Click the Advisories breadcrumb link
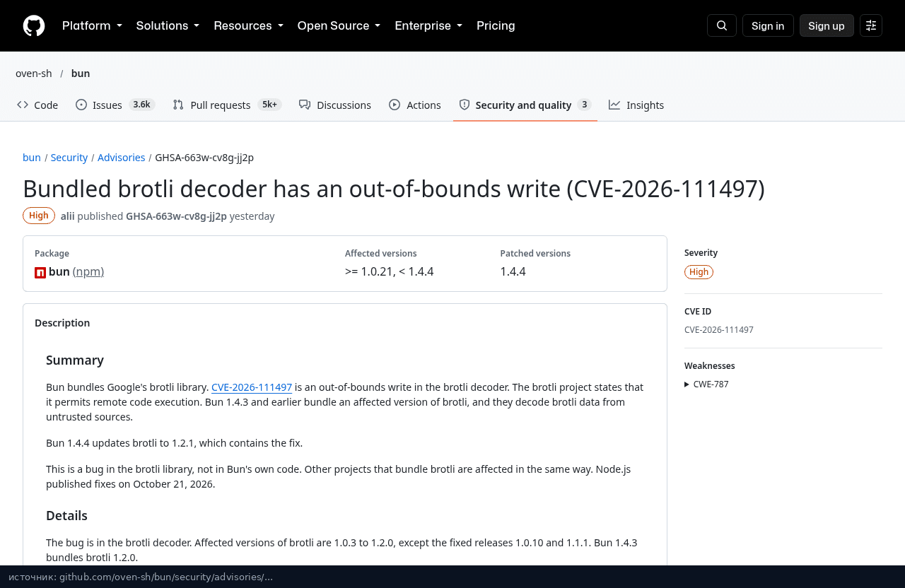The width and height of the screenshot is (905, 588). point(122,158)
